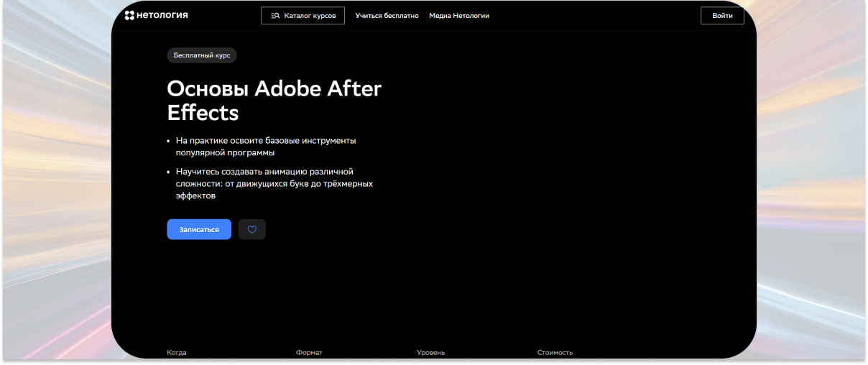The image size is (868, 365).
Task: Click the word Effects in the title
Action: pyautogui.click(x=203, y=113)
